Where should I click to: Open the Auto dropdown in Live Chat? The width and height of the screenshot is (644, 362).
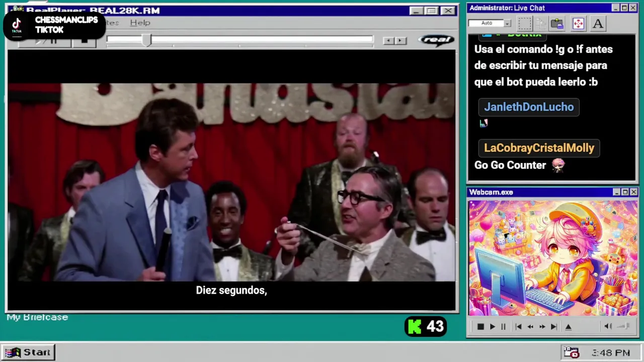click(507, 23)
